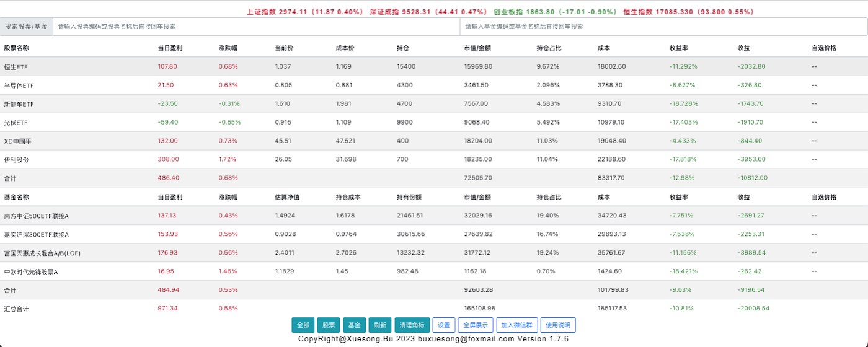Image resolution: width=868 pixels, height=347 pixels.
Task: Select the XD中国平 stock name
Action: (17, 141)
